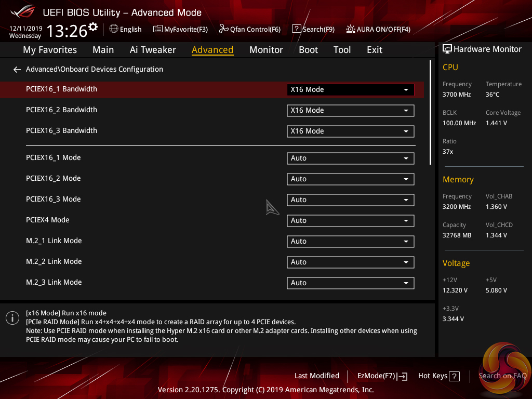
Task: Open PCIEX16_3 Bandwidth dropdown
Action: [351, 131]
